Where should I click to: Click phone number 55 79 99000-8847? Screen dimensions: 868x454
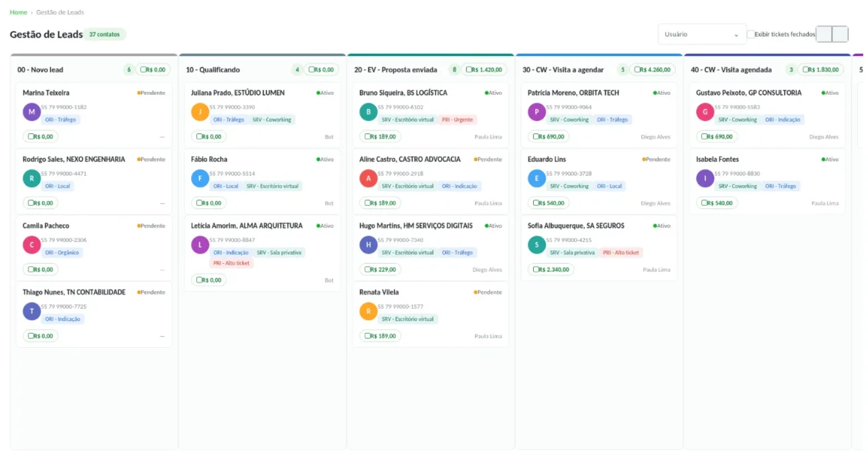pos(233,240)
